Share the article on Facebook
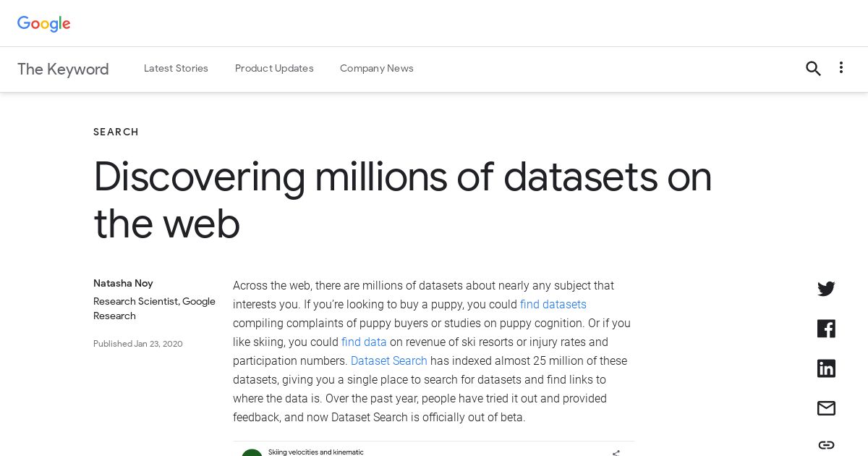This screenshot has height=456, width=868. [x=826, y=329]
